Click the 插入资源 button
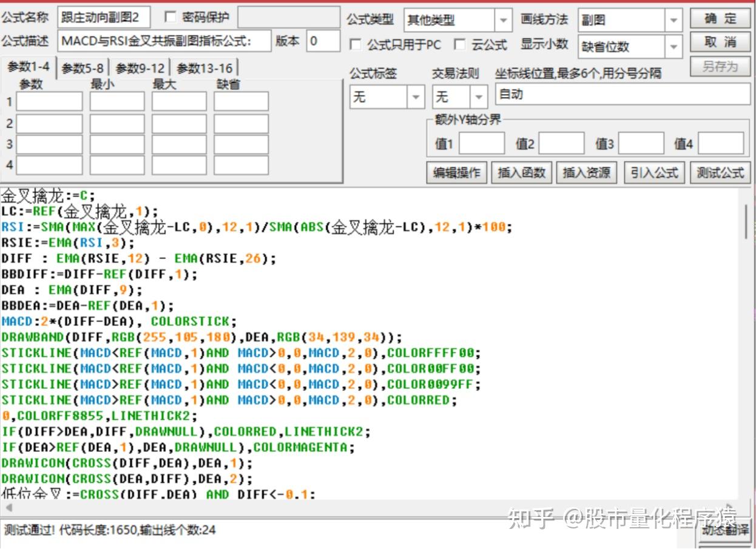Image resolution: width=756 pixels, height=549 pixels. coord(586,173)
